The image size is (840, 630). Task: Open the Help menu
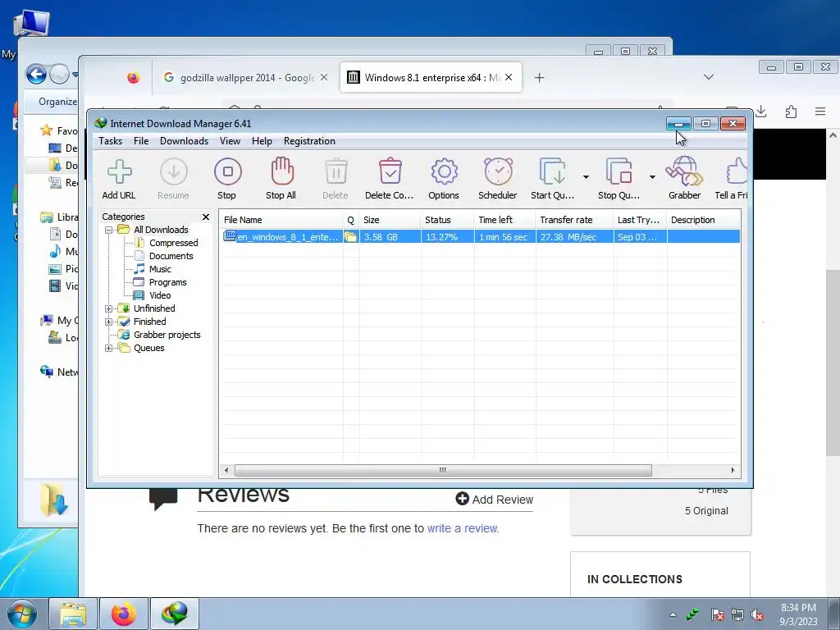(x=262, y=141)
